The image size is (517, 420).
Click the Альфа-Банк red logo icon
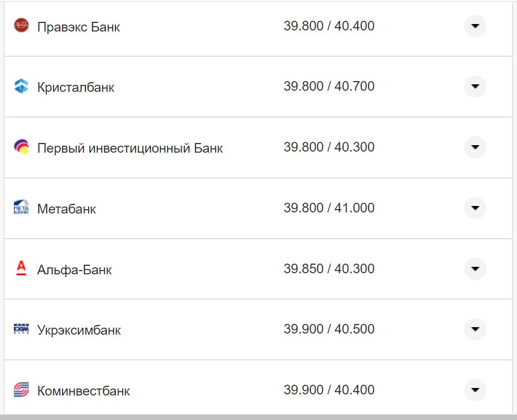pos(21,268)
